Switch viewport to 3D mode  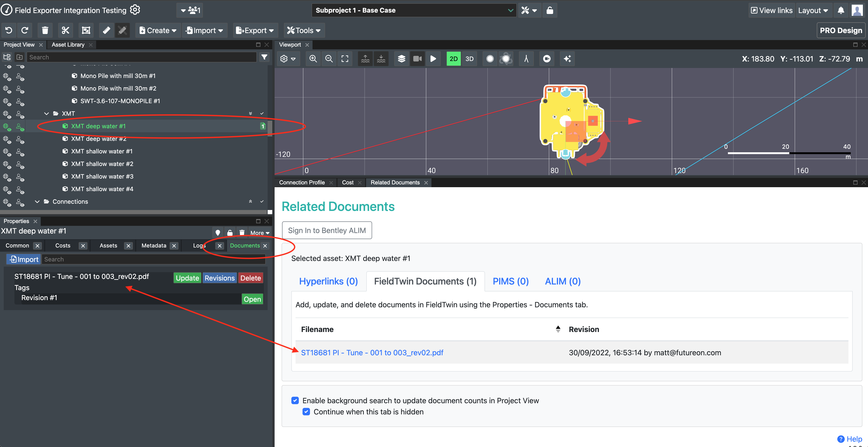pos(469,59)
